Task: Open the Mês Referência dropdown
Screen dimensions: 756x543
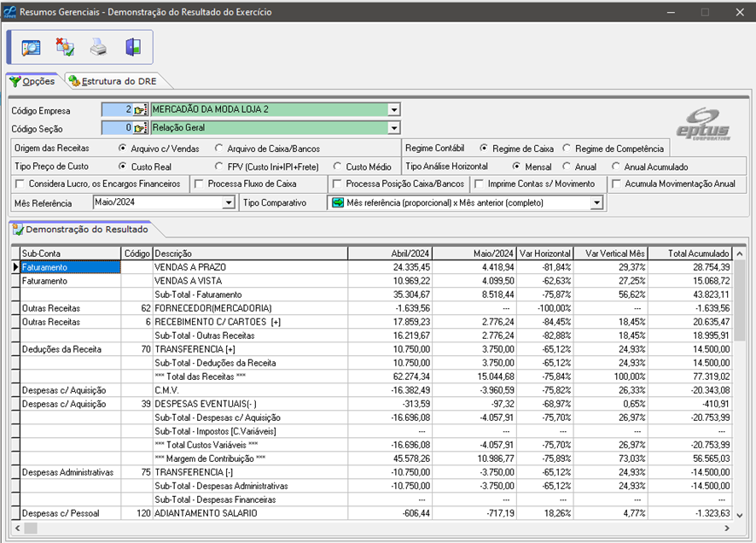Action: click(228, 203)
